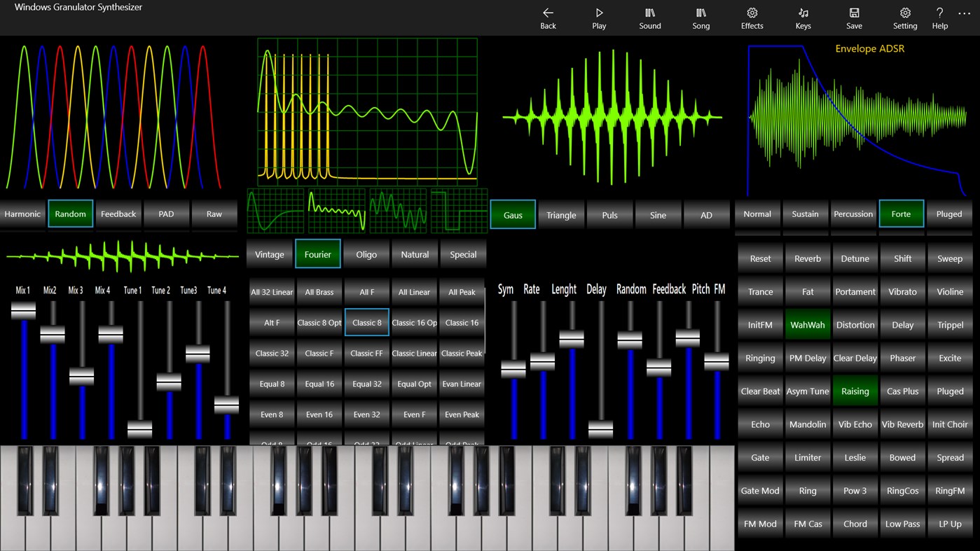The width and height of the screenshot is (980, 551).
Task: Select the Sine grain shape
Action: coord(658,214)
